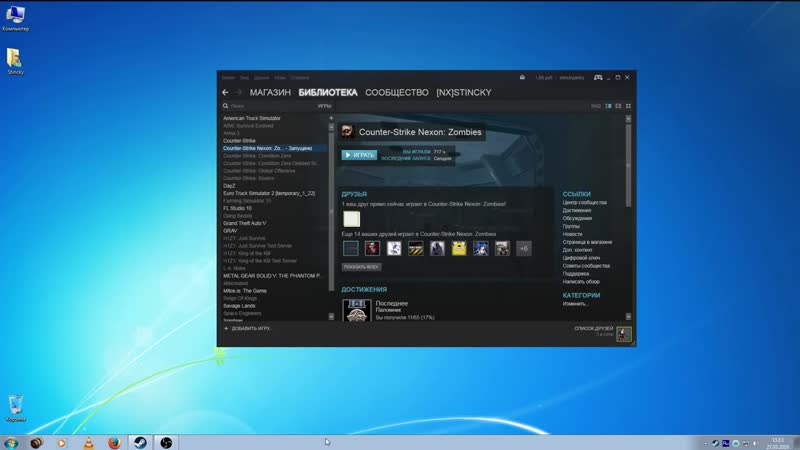Click the friend avatar currently playing the game
Image resolution: width=800 pixels, height=450 pixels.
tap(351, 219)
